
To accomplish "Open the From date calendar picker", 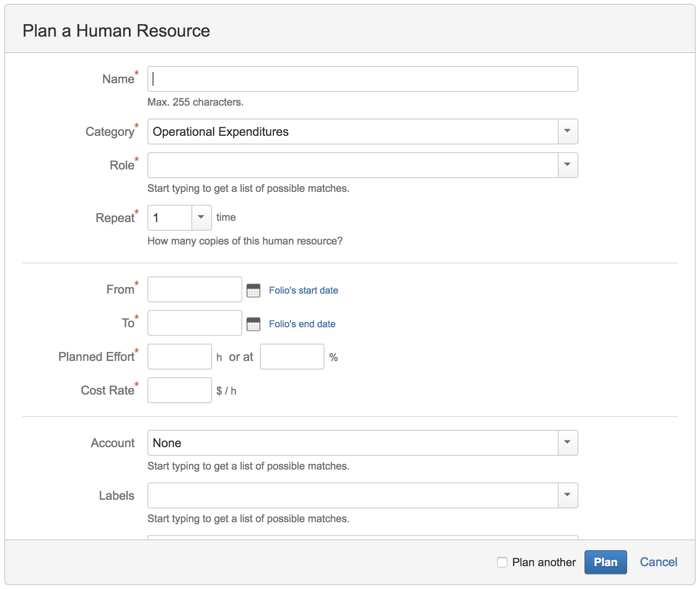I will coord(253,290).
